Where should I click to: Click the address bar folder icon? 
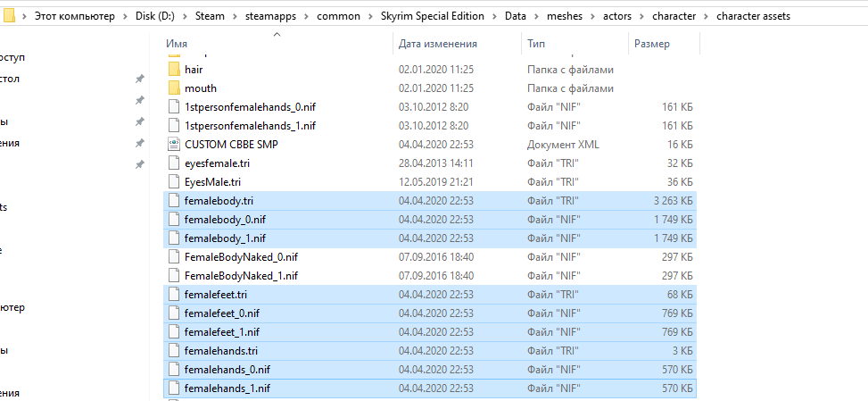pyautogui.click(x=9, y=16)
